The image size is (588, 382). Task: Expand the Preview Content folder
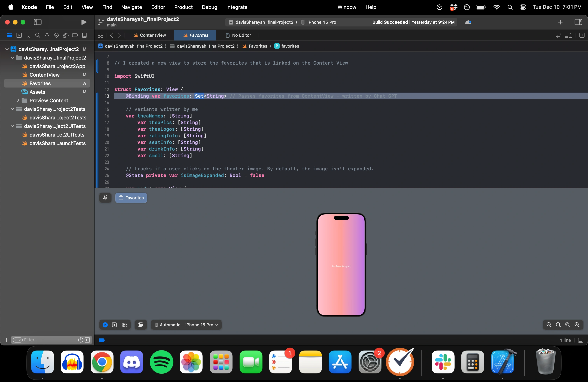tap(18, 100)
